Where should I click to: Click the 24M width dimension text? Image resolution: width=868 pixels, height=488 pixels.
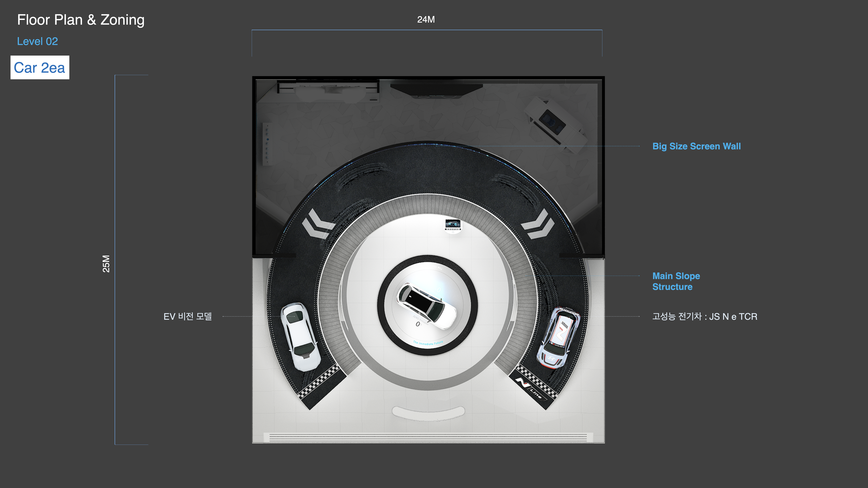pos(426,19)
